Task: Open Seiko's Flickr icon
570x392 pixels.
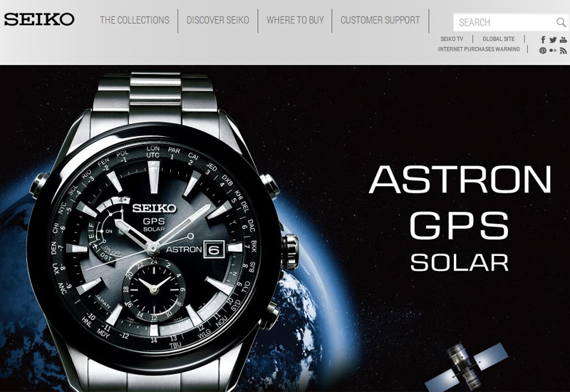Action: click(553, 51)
